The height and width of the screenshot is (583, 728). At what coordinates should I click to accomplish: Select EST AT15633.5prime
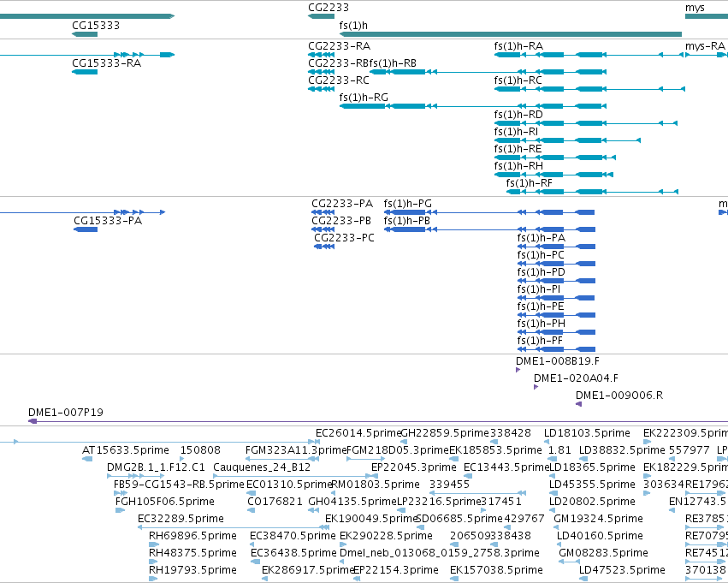(x=126, y=450)
